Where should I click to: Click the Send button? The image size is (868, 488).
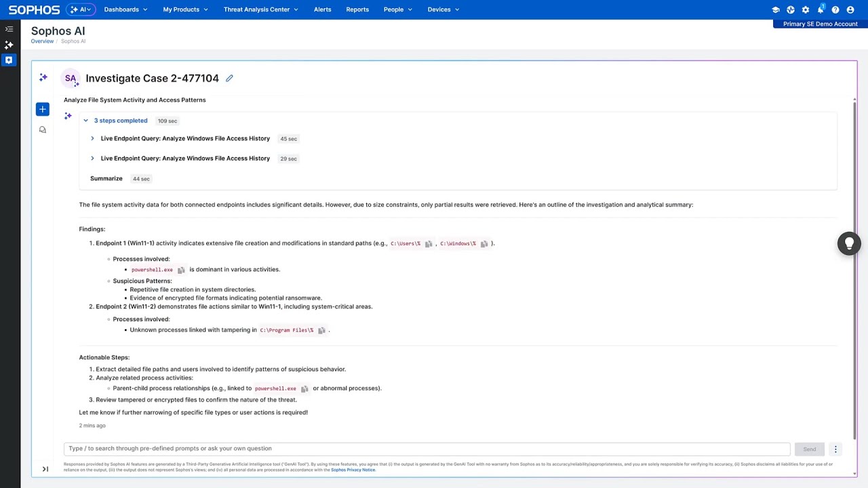pos(810,449)
